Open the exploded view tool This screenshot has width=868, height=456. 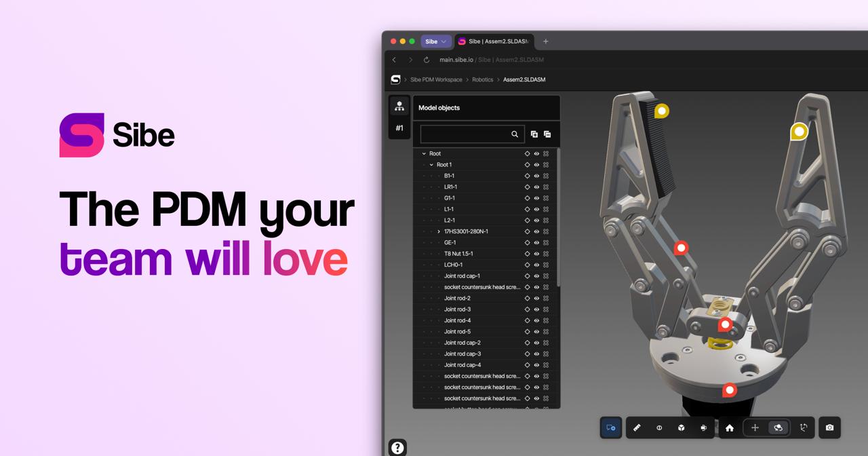703,427
